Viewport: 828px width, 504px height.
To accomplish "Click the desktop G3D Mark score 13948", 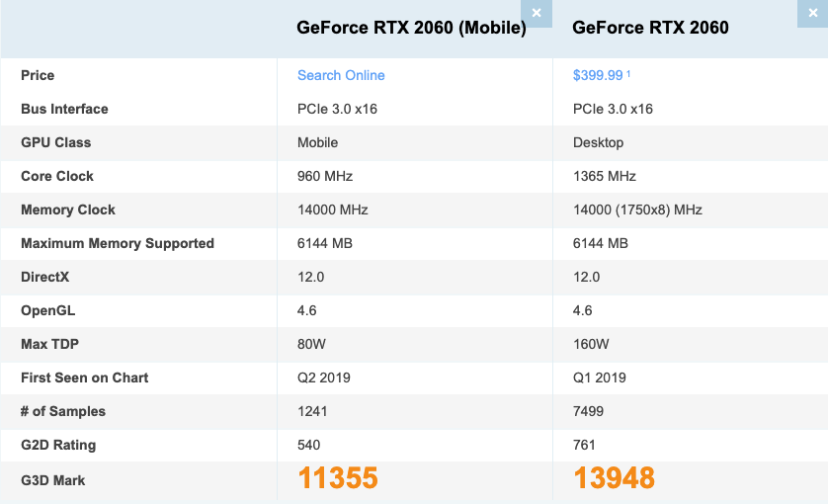I will pyautogui.click(x=614, y=479).
